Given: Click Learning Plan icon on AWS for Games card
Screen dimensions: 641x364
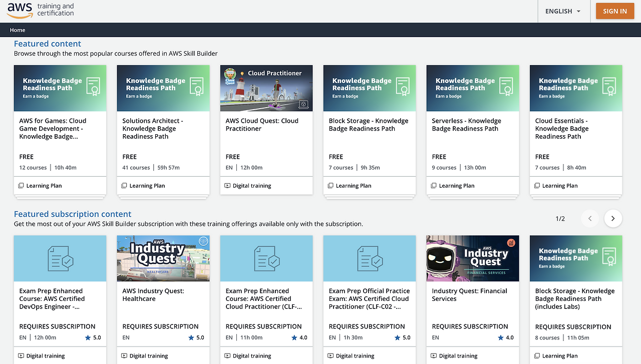Looking at the screenshot, I should pyautogui.click(x=21, y=186).
